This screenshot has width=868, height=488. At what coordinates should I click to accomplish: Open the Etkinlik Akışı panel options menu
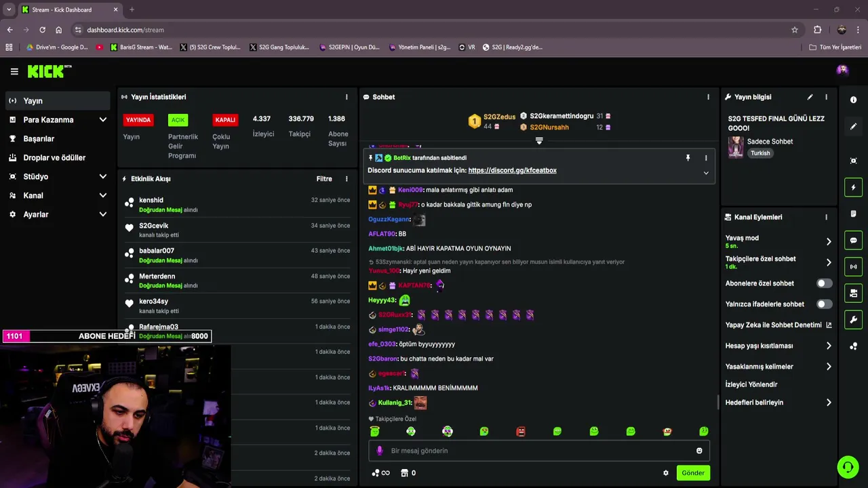pos(347,179)
